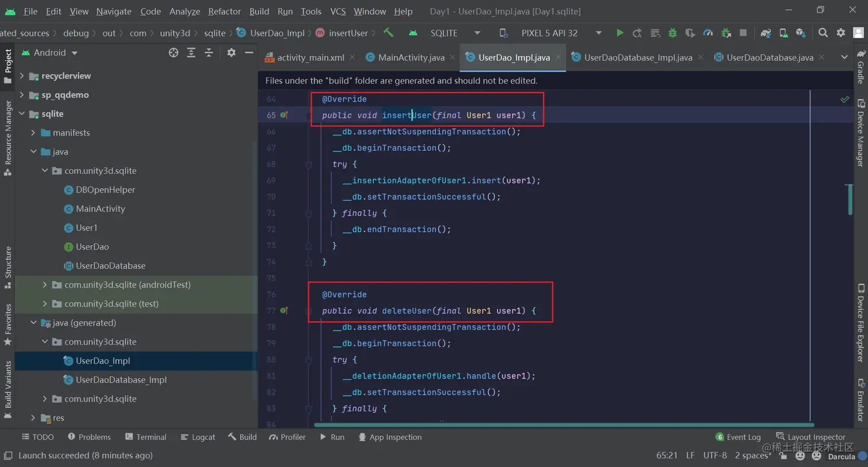Open the Event Log
868x467 pixels.
tap(738, 437)
